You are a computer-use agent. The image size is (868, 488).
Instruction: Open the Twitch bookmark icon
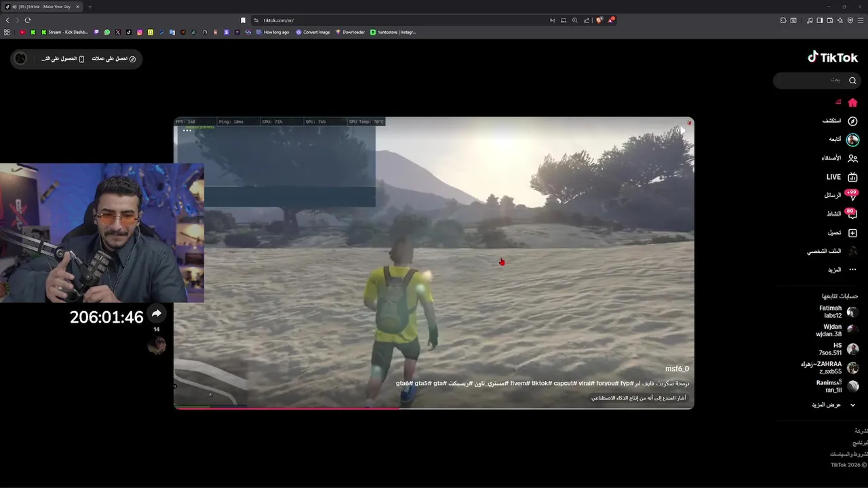96,32
